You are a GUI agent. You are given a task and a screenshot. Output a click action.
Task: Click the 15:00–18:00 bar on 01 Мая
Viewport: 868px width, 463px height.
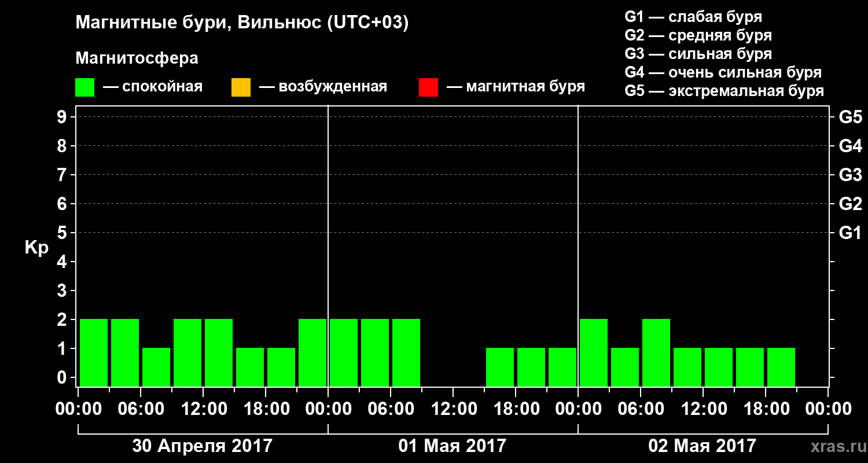pos(500,367)
